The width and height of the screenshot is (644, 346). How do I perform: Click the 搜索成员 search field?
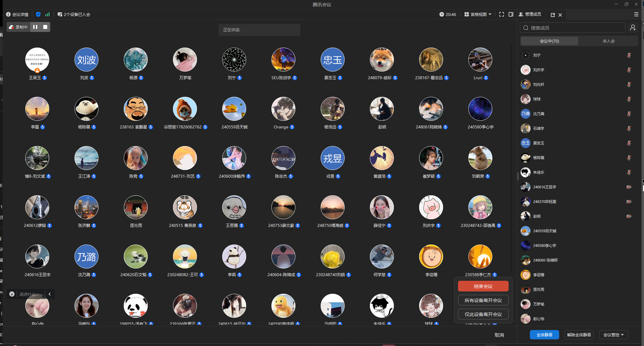click(572, 28)
